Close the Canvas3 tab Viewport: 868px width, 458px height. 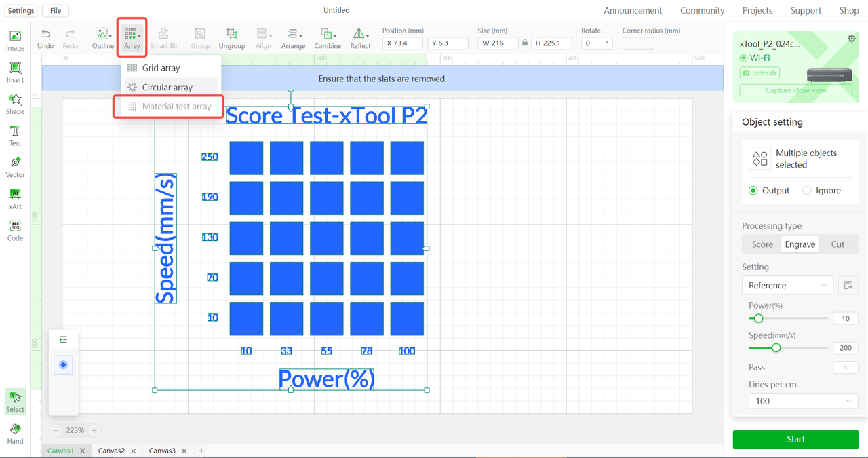click(x=184, y=451)
